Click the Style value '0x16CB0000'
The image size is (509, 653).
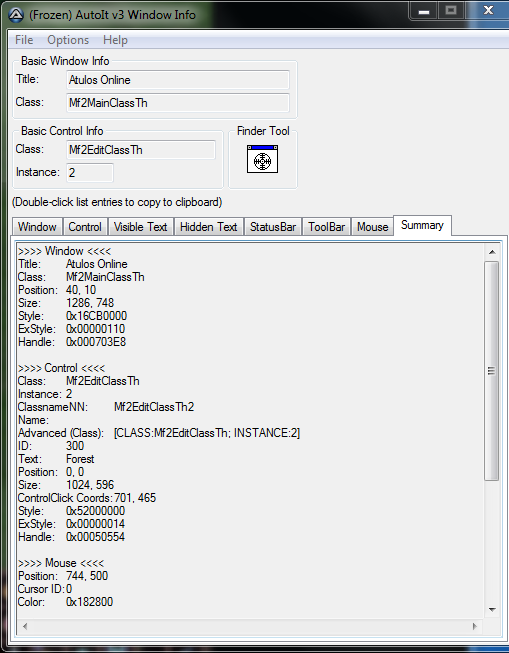tap(97, 316)
